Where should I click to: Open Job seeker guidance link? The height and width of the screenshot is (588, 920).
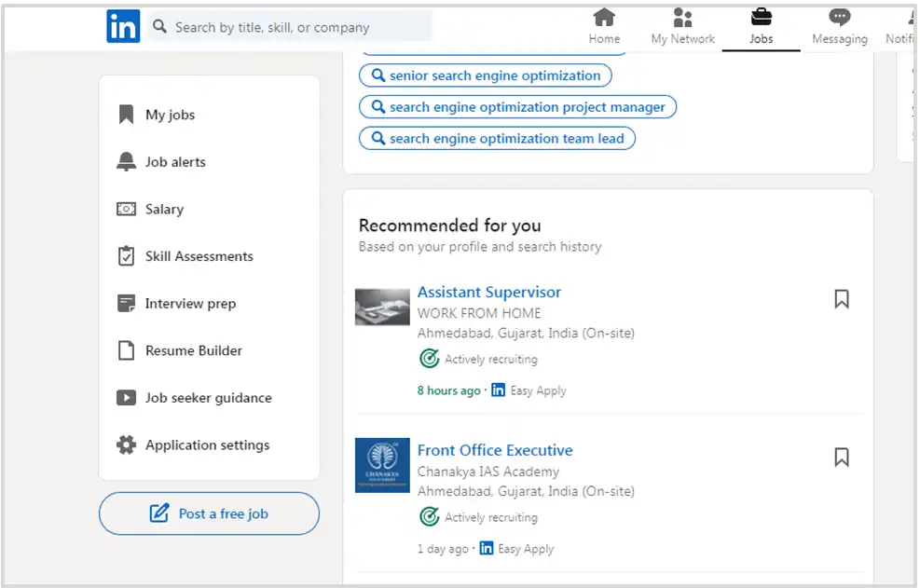(209, 399)
